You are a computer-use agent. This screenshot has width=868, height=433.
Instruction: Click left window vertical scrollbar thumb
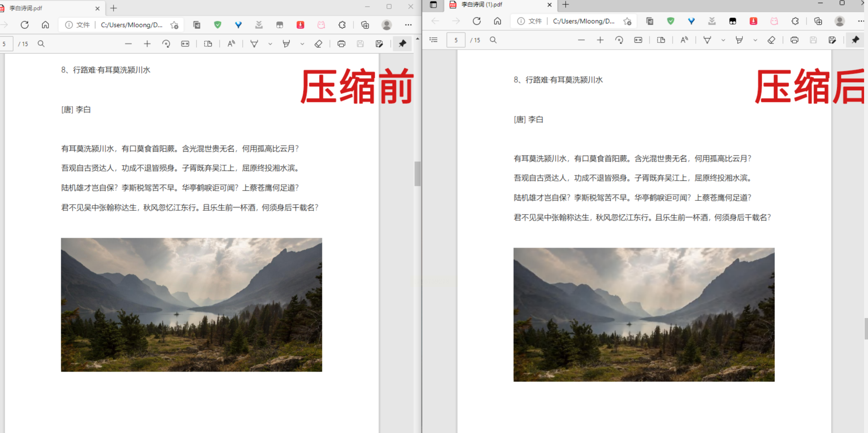pos(418,174)
